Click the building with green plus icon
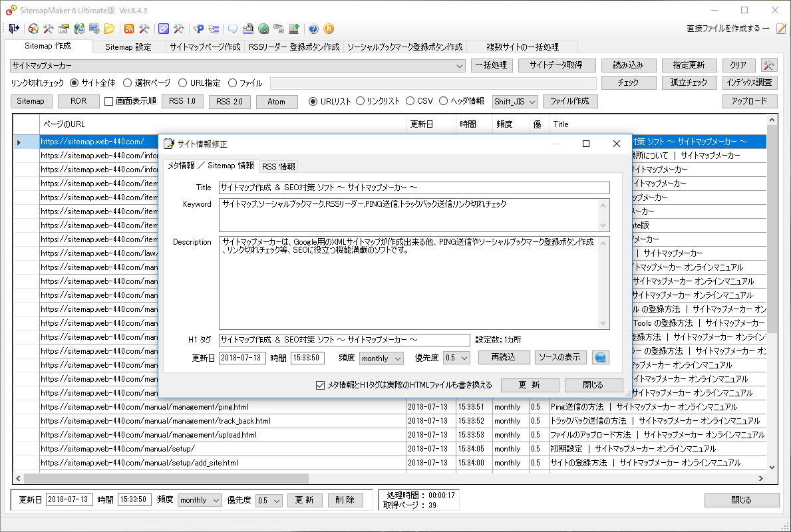This screenshot has width=791, height=532. point(293,29)
